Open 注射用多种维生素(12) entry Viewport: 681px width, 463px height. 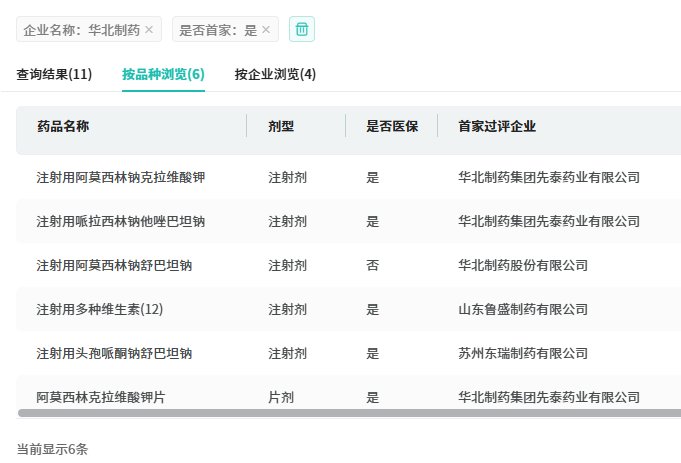(x=100, y=309)
